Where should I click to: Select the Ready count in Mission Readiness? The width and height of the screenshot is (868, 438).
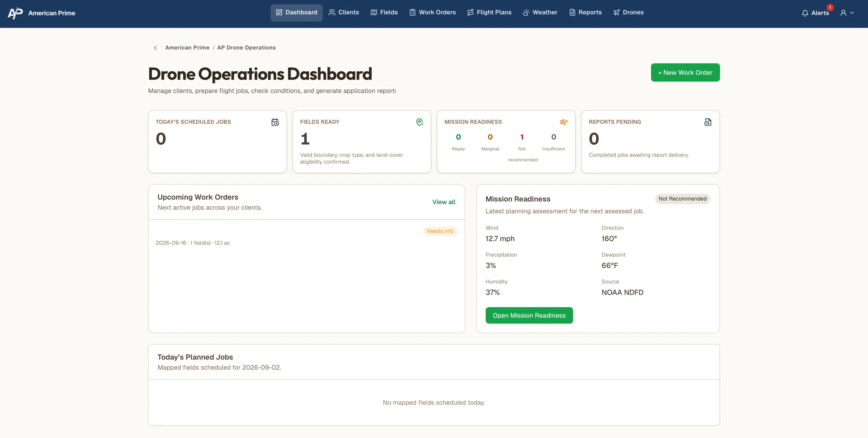458,137
